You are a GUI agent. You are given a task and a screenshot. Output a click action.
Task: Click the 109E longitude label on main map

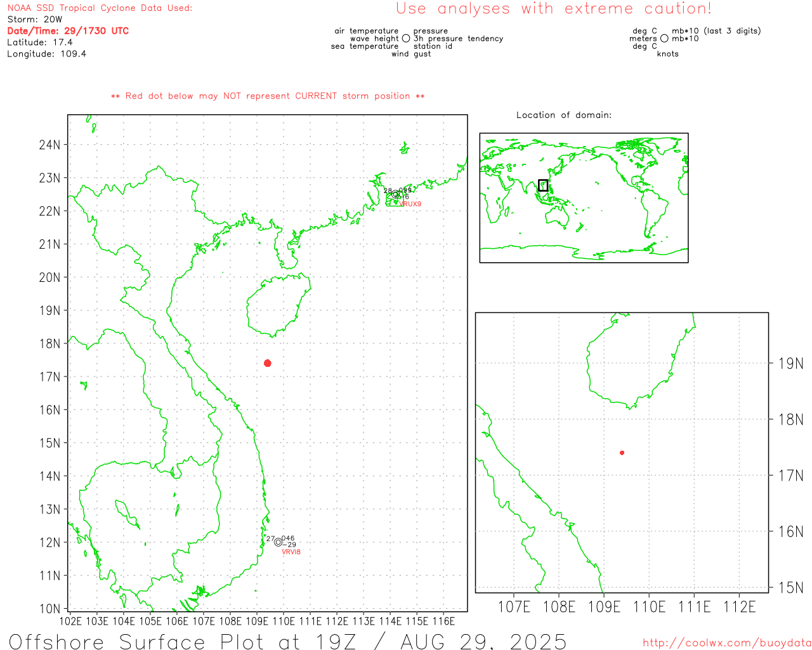(x=256, y=621)
